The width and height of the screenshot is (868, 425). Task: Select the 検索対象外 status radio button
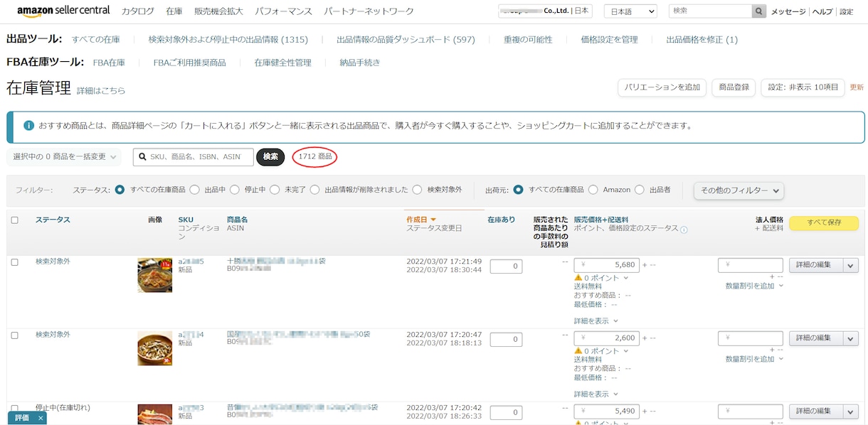point(417,190)
